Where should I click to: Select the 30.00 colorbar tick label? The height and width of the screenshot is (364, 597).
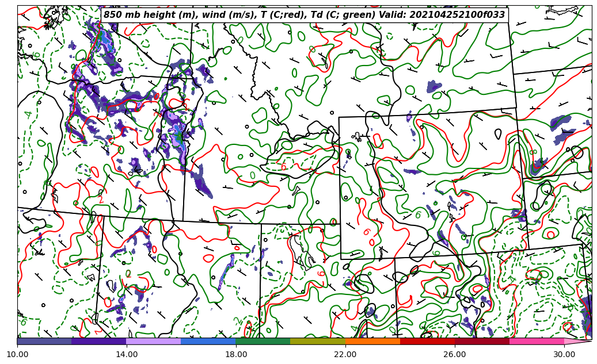(x=564, y=355)
